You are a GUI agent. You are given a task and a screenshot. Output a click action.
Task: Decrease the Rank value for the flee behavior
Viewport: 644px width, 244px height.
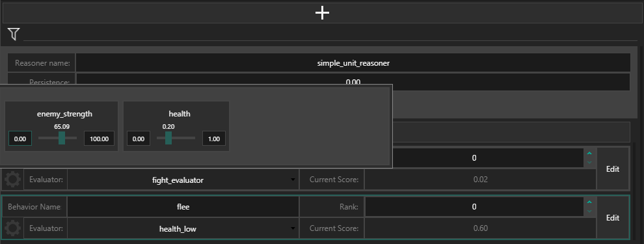(x=589, y=211)
